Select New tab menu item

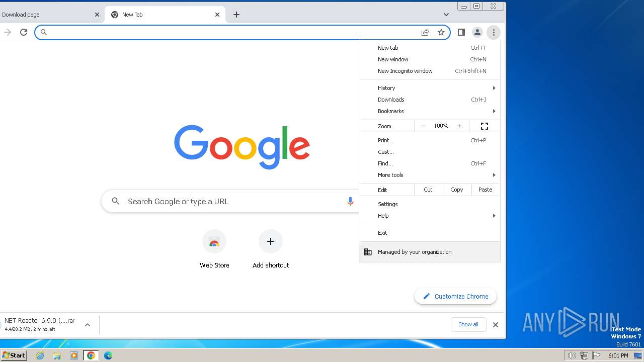point(430,48)
